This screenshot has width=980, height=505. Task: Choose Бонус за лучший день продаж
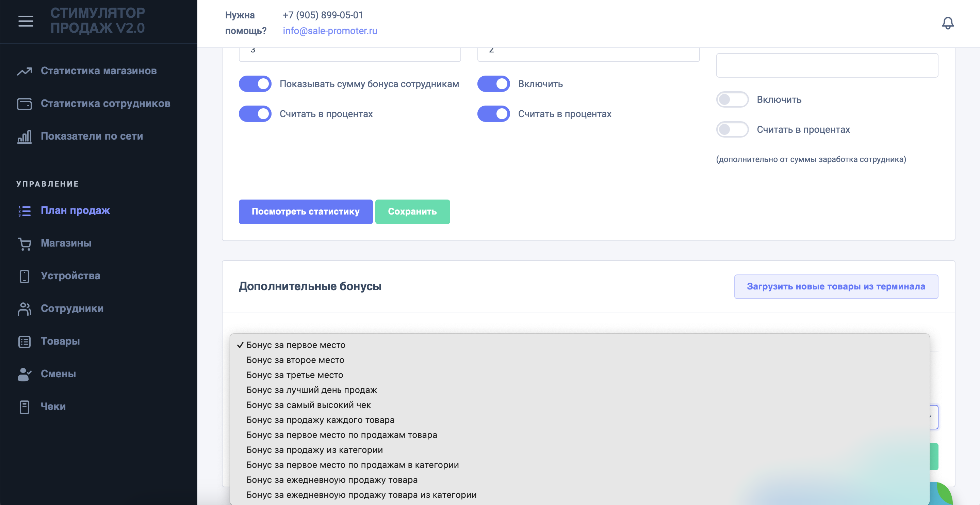(x=579, y=390)
